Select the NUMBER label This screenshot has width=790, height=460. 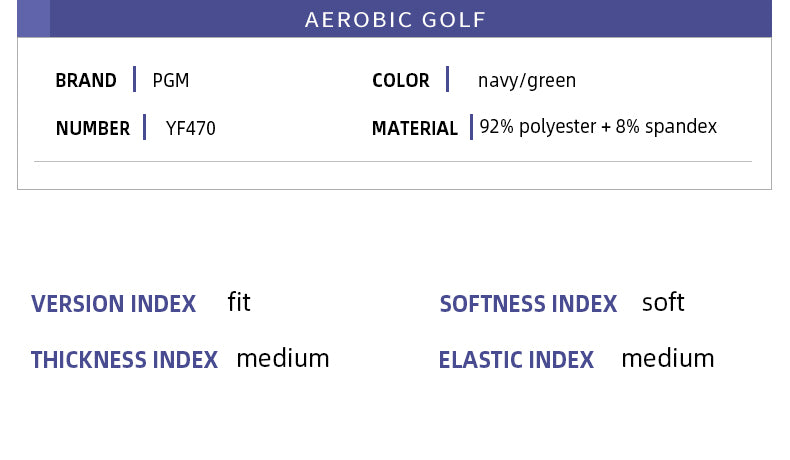coord(93,129)
